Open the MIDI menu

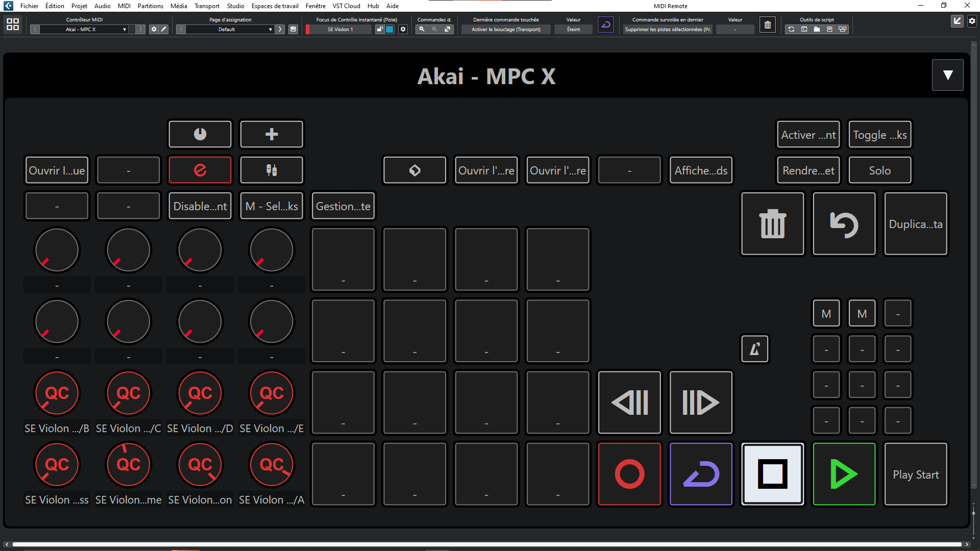(124, 6)
